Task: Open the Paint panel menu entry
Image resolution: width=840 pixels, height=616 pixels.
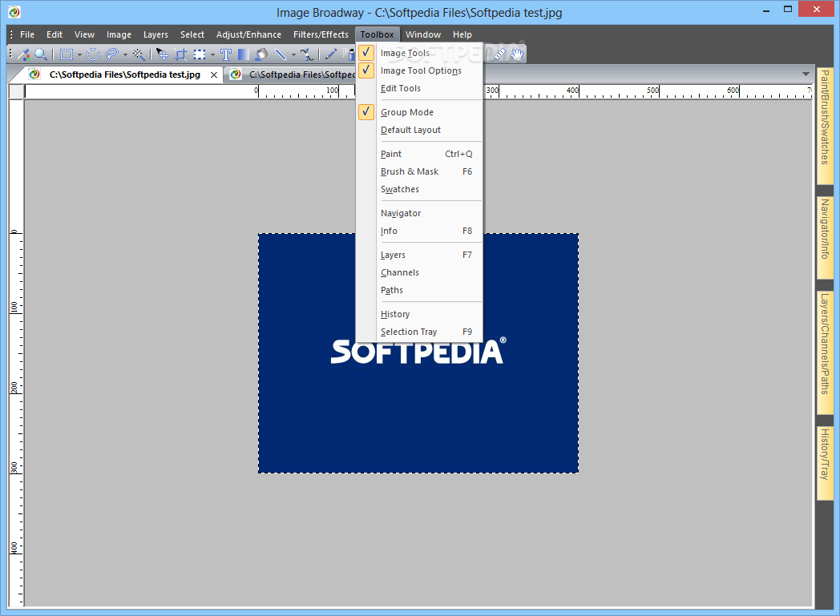Action: click(x=419, y=154)
